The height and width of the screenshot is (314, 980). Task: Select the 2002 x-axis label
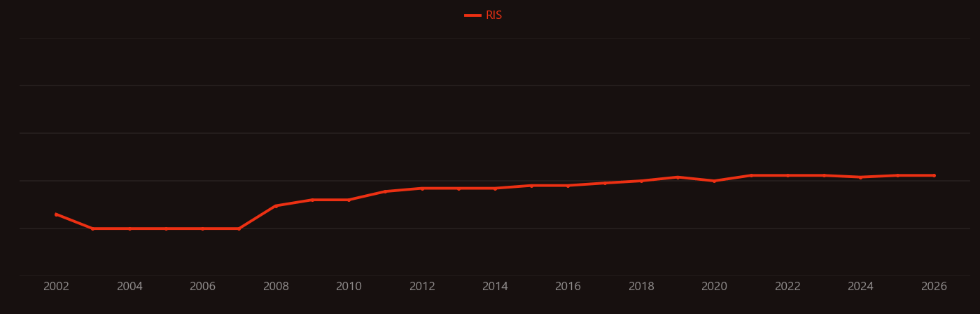pos(56,287)
